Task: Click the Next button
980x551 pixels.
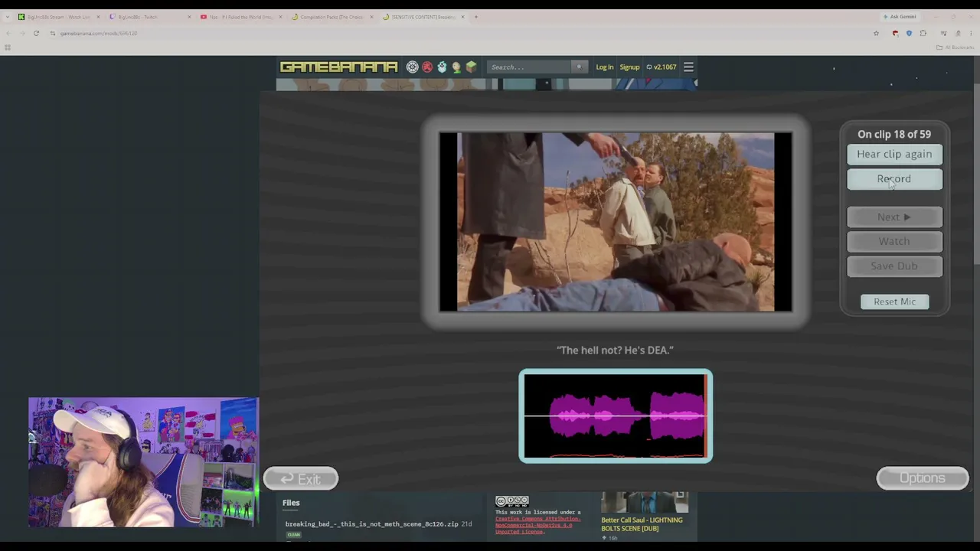Action: pos(894,217)
